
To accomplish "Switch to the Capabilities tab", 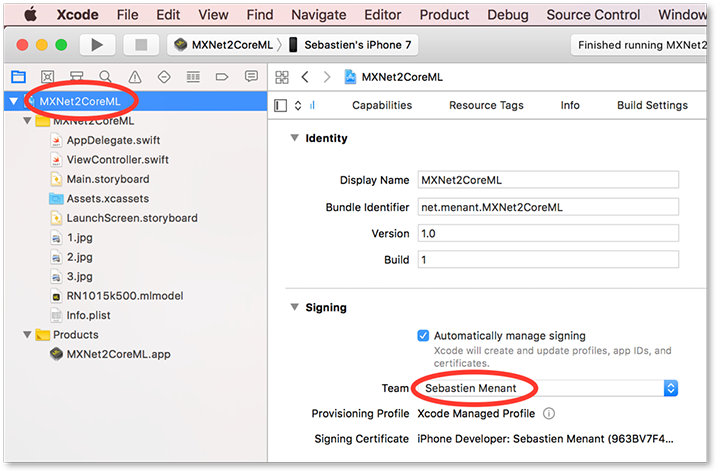I will click(382, 105).
